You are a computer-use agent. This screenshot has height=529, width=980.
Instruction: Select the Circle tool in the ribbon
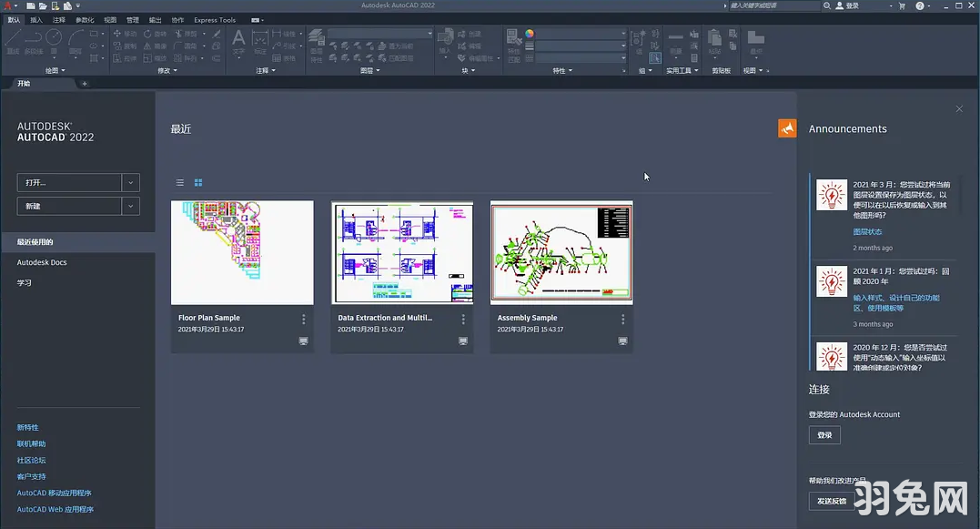click(54, 38)
